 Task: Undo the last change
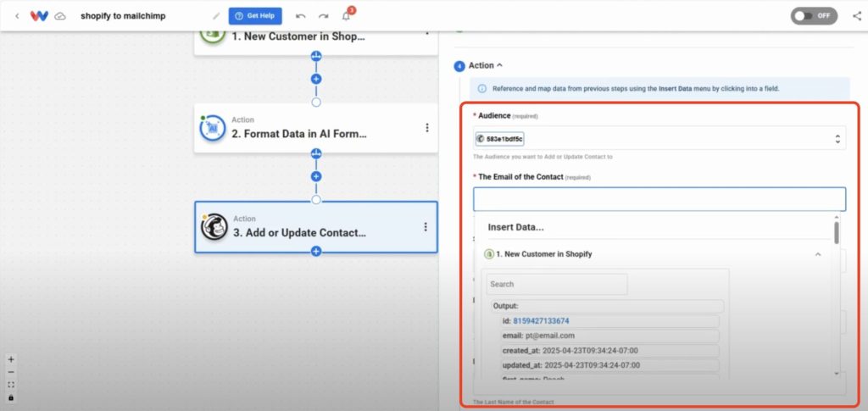pos(301,16)
